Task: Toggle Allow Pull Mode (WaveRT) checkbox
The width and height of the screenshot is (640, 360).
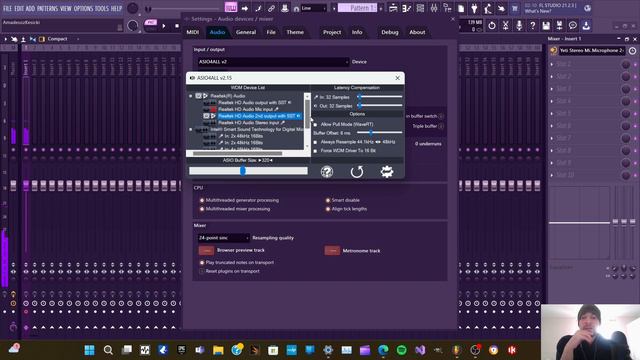Action: click(x=315, y=124)
